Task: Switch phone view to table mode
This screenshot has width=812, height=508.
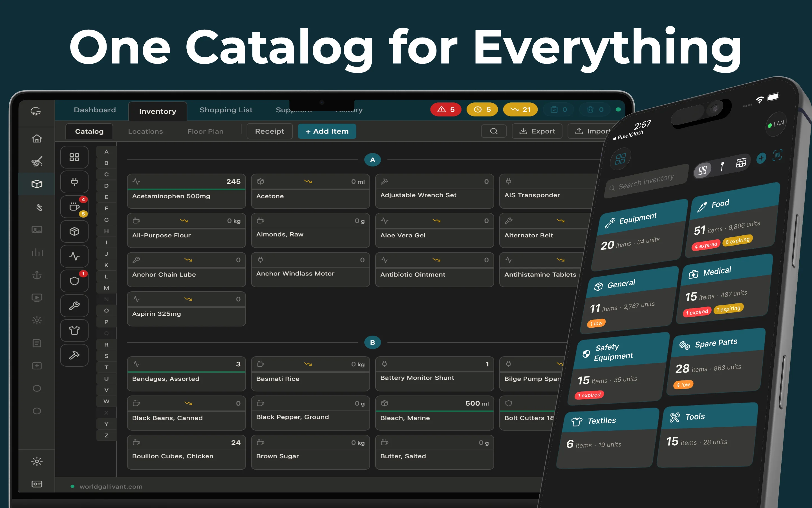Action: pyautogui.click(x=741, y=163)
